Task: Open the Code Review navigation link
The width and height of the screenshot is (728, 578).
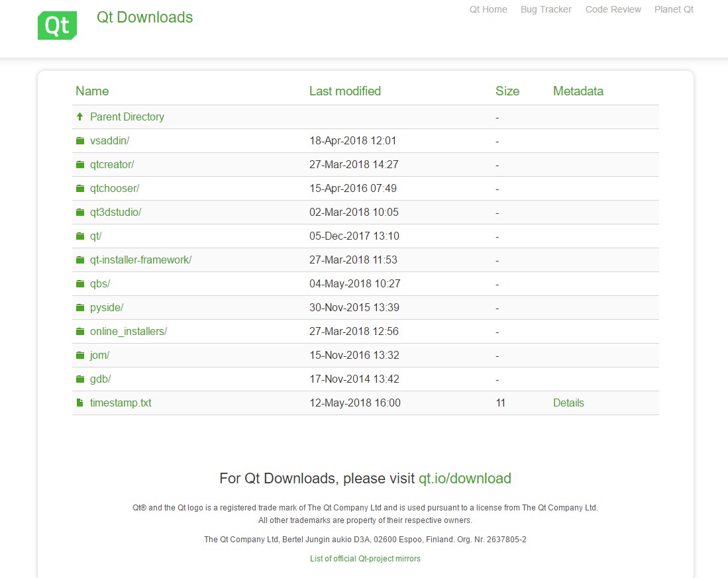Action: click(613, 9)
